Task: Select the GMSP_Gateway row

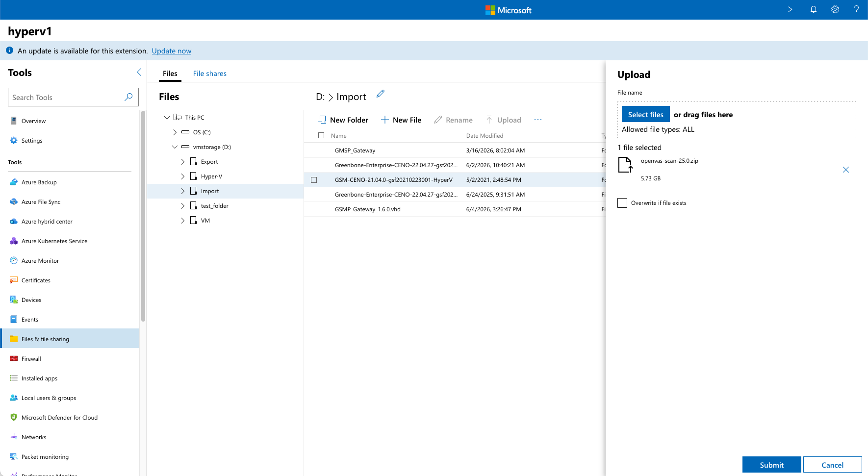Action: click(x=455, y=150)
